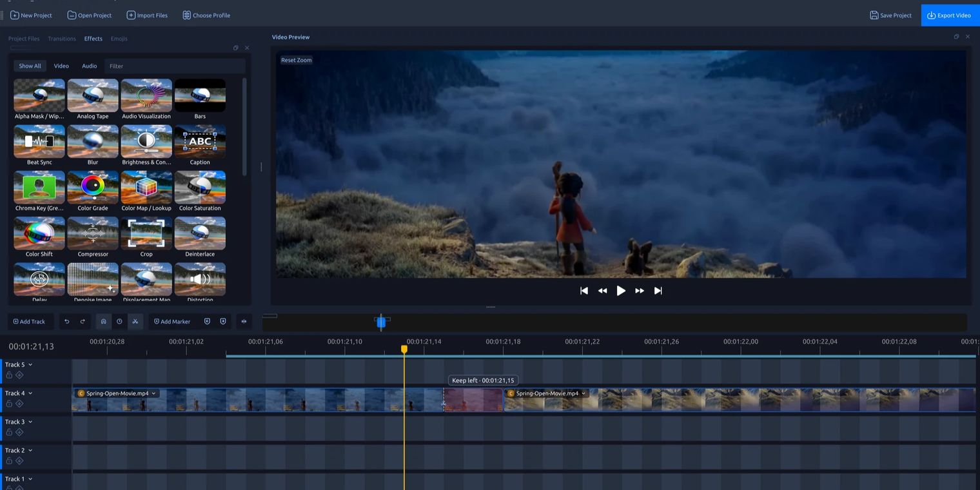Toggle the snapping magnet tool
The height and width of the screenshot is (490, 980).
coord(103,321)
